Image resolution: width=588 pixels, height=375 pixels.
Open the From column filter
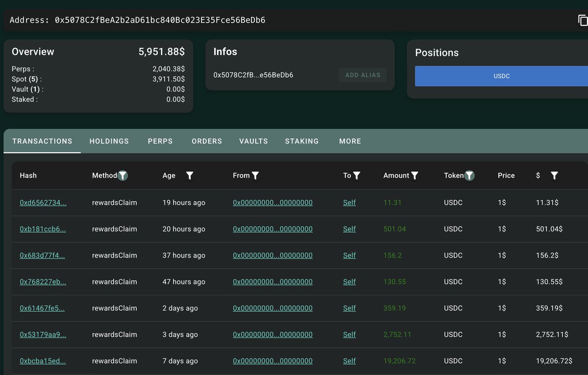255,175
